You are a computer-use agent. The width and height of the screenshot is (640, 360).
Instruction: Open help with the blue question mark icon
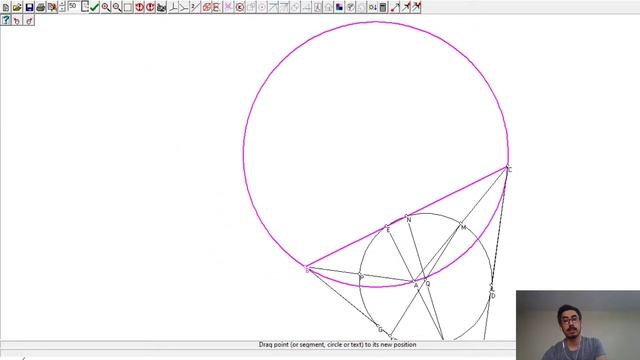pyautogui.click(x=6, y=20)
